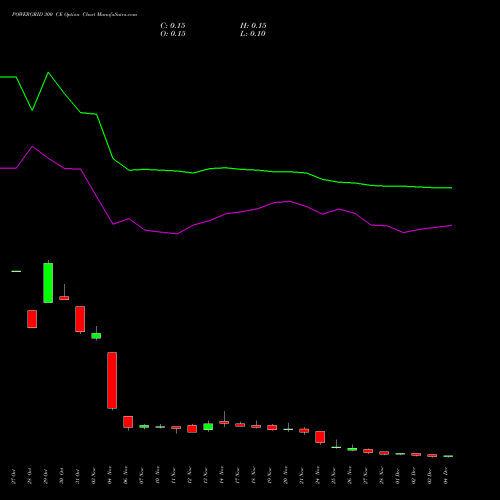Screen dimensions: 500x500
Task: Click the magenta line peak above 28 Oct
Action: (x=32, y=146)
